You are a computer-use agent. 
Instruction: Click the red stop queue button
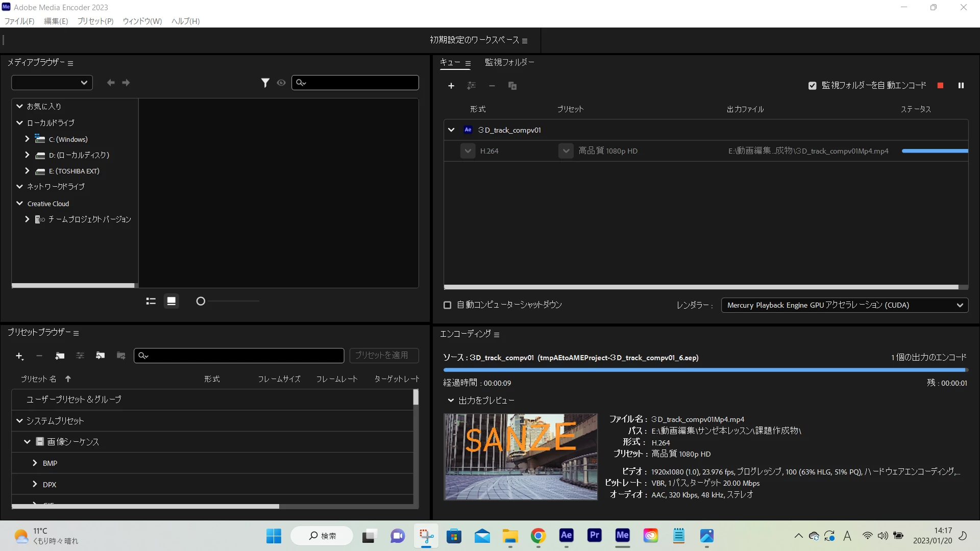click(940, 86)
